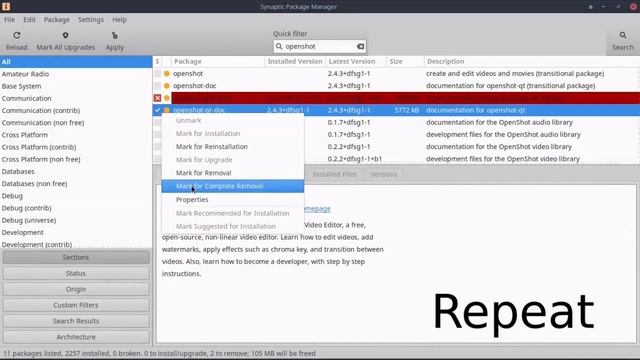The width and height of the screenshot is (640, 360).
Task: Switch to the Versions tab
Action: tap(383, 174)
